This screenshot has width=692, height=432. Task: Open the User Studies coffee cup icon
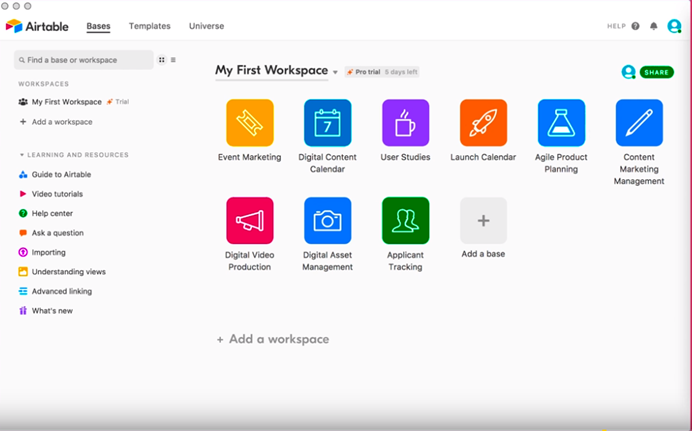point(406,123)
